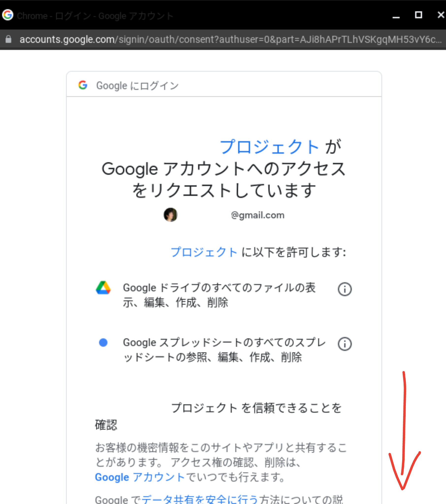Click the Google Drive icon
The height and width of the screenshot is (504, 446).
tap(103, 288)
